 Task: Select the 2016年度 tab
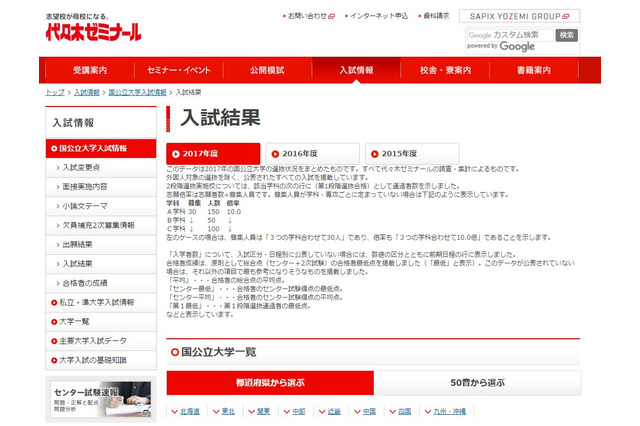313,154
